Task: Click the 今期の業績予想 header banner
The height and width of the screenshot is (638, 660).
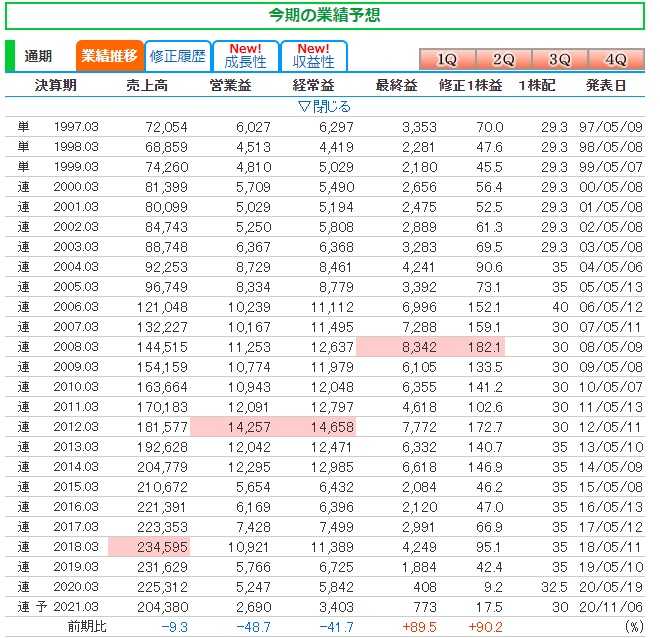Action: coord(325,16)
